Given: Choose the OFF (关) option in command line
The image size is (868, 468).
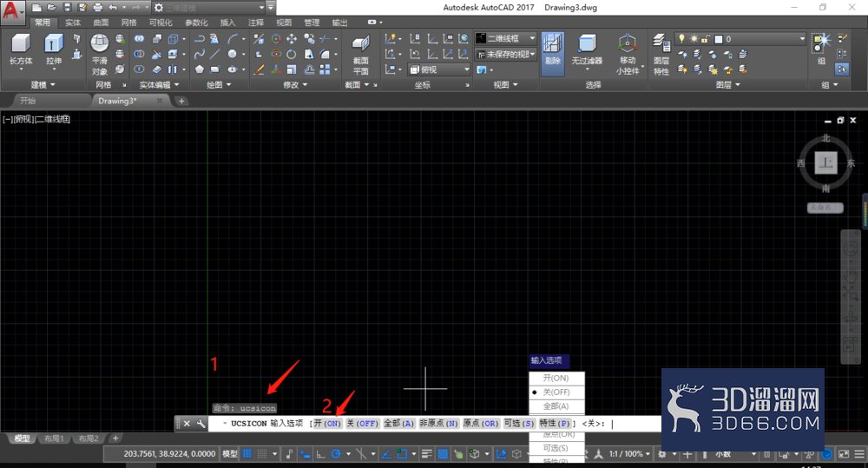Looking at the screenshot, I should (362, 423).
